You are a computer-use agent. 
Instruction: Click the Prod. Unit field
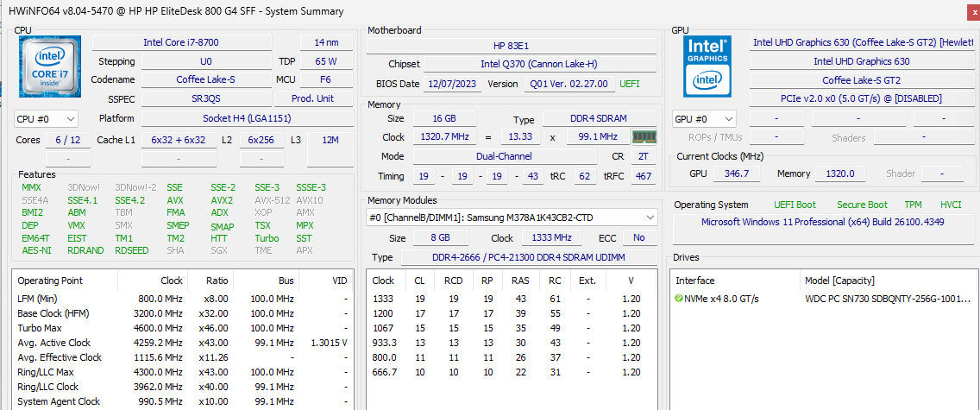tap(313, 98)
